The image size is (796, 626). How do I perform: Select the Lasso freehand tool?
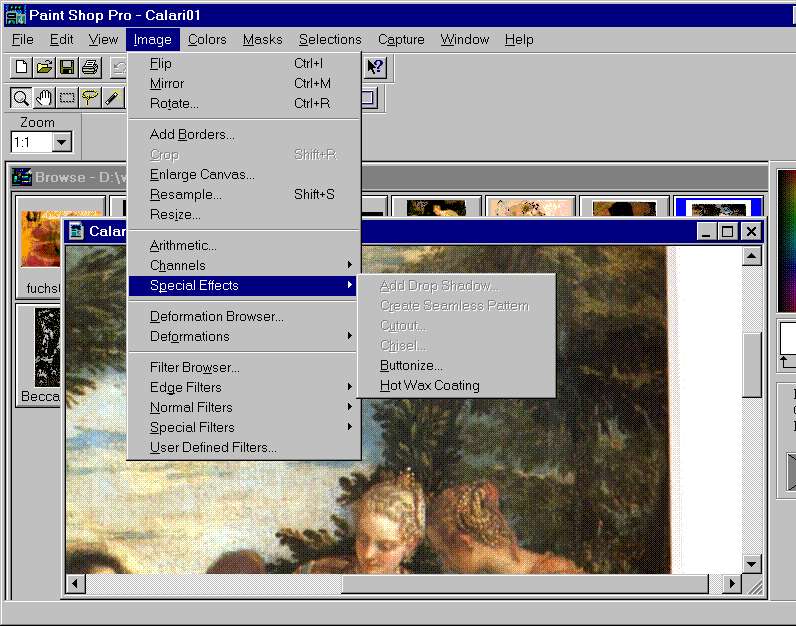coord(90,97)
